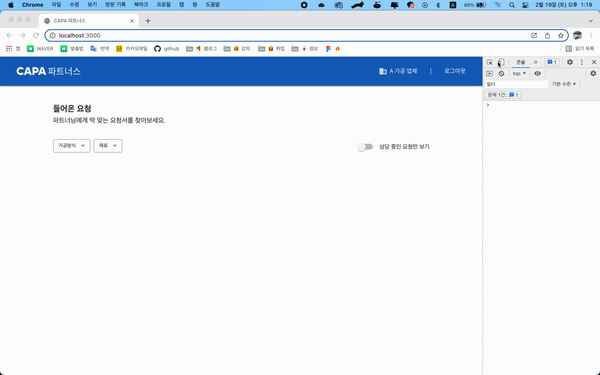Close the CAPA 파트너스 tab

132,21
